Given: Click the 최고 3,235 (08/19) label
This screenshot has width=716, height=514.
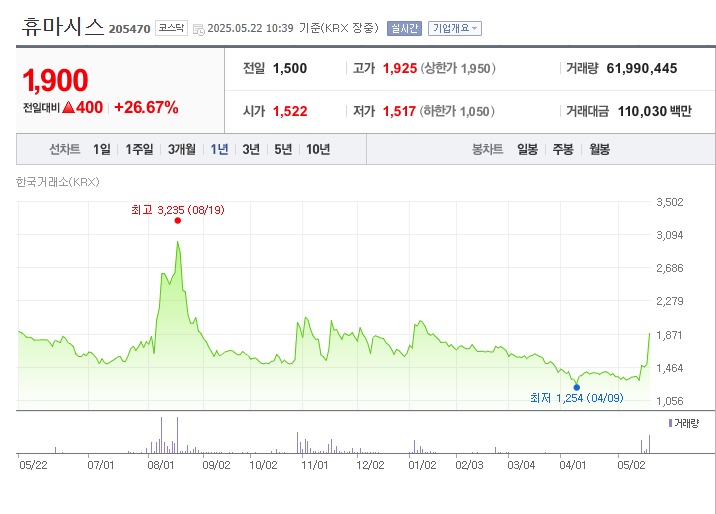Looking at the screenshot, I should point(178,210).
